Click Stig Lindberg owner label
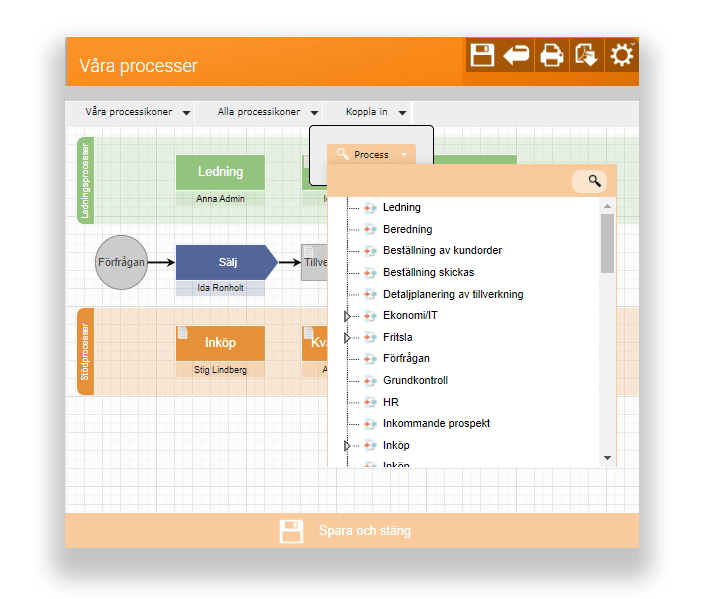The height and width of the screenshot is (599, 718). point(220,370)
